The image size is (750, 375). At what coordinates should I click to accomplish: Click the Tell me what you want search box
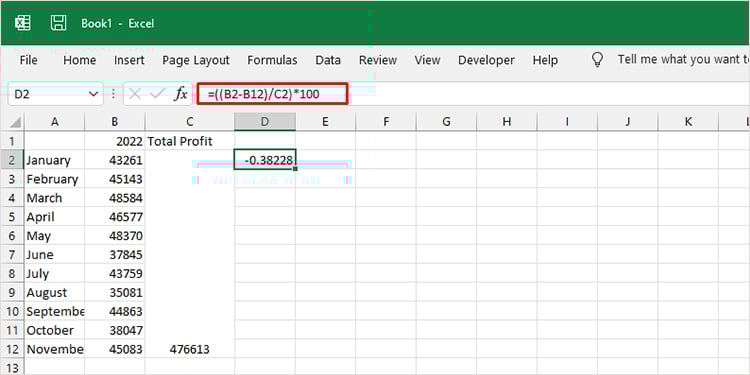[683, 60]
